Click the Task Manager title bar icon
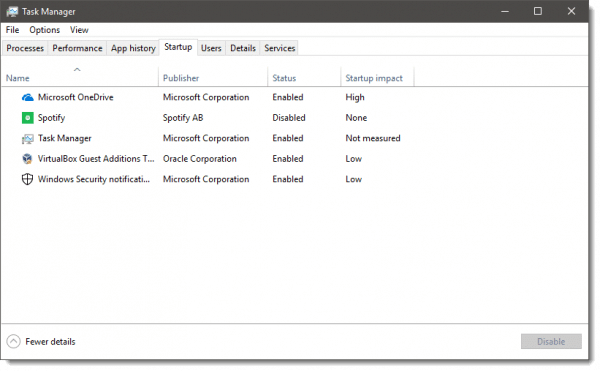Screen dimensions: 600x371 pos(12,11)
